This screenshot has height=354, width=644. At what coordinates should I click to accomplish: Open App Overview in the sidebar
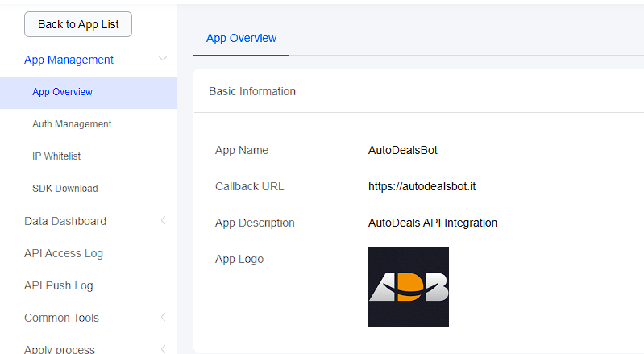tap(62, 92)
